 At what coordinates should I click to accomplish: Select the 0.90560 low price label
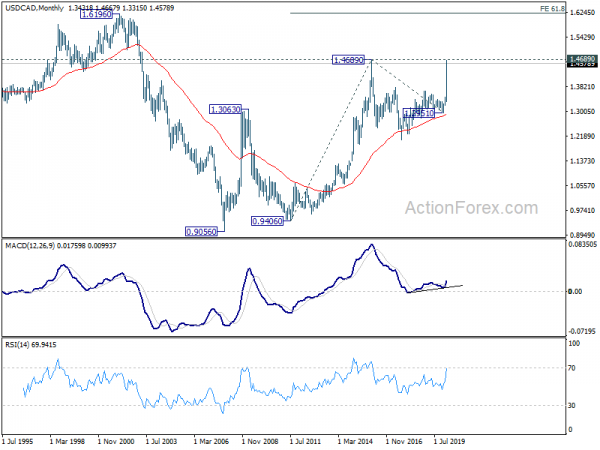[x=201, y=232]
